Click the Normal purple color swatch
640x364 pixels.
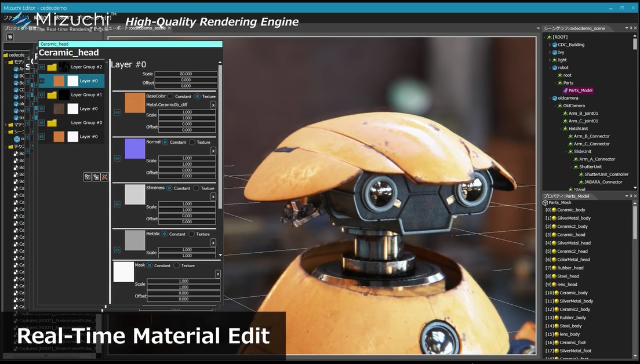pos(134,148)
